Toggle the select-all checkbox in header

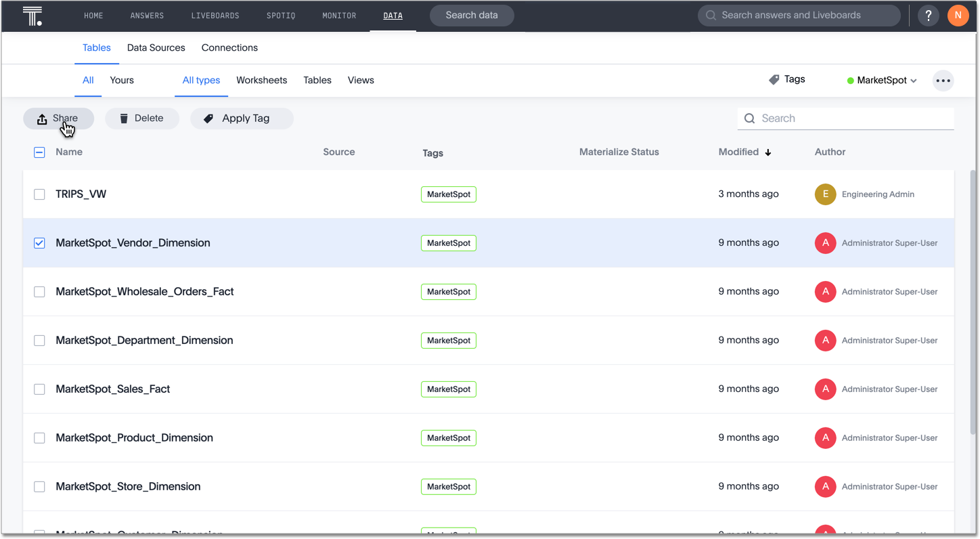pyautogui.click(x=39, y=152)
